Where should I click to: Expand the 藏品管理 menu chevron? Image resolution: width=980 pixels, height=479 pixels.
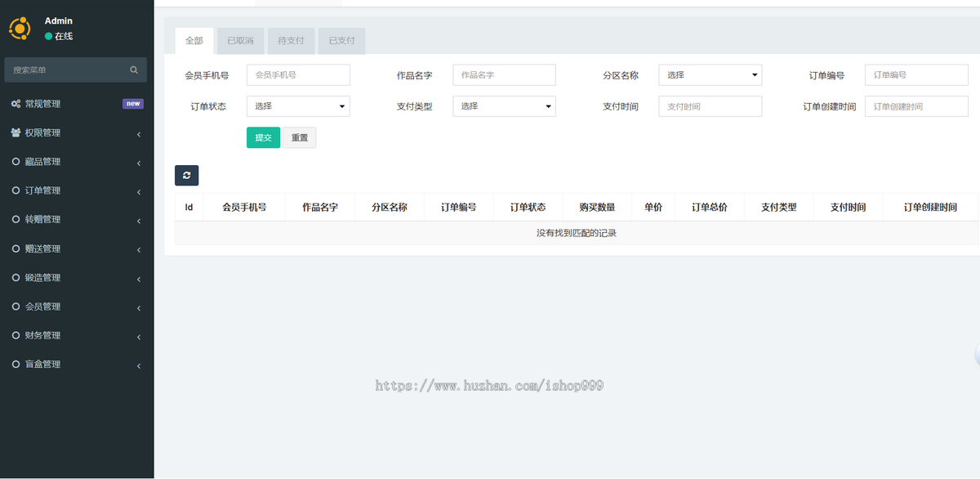pyautogui.click(x=139, y=163)
